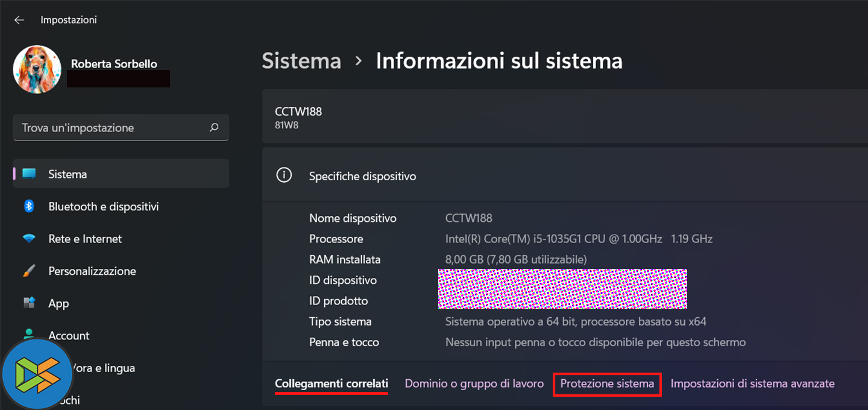
Task: Click the Personalizzazione paintbrush icon
Action: (29, 271)
